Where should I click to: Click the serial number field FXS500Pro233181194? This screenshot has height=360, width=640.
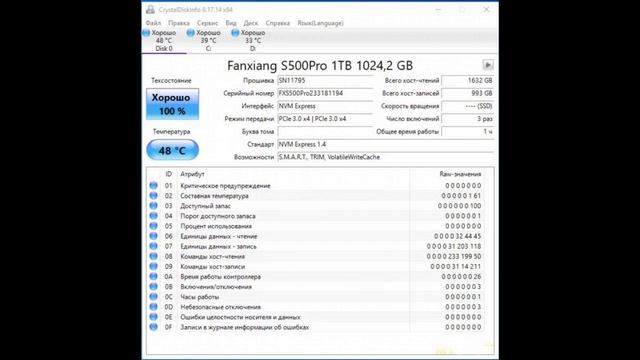(325, 93)
